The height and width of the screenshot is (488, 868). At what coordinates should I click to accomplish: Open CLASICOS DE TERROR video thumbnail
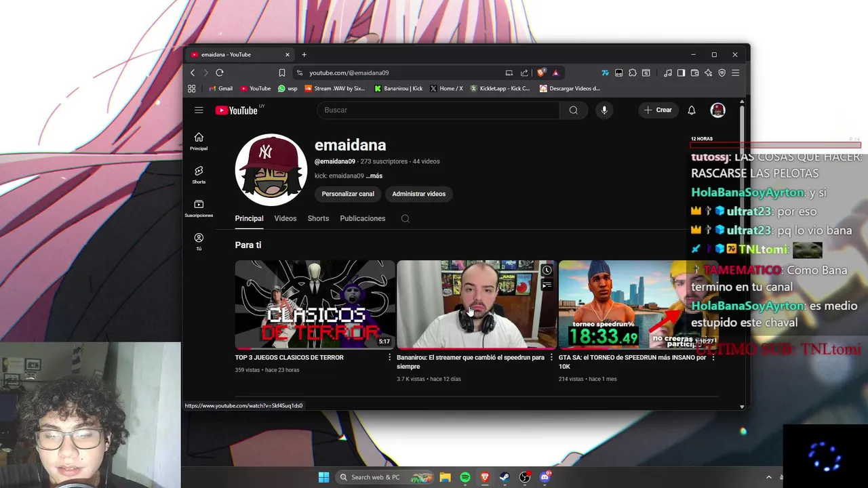315,304
